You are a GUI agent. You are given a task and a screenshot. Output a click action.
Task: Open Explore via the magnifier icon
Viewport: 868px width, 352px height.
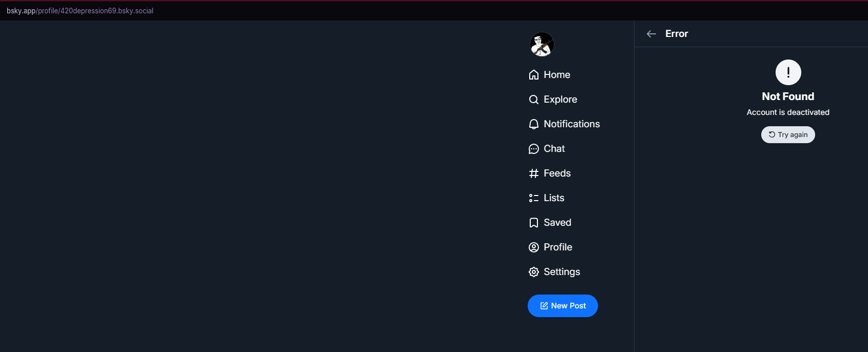[x=534, y=100]
